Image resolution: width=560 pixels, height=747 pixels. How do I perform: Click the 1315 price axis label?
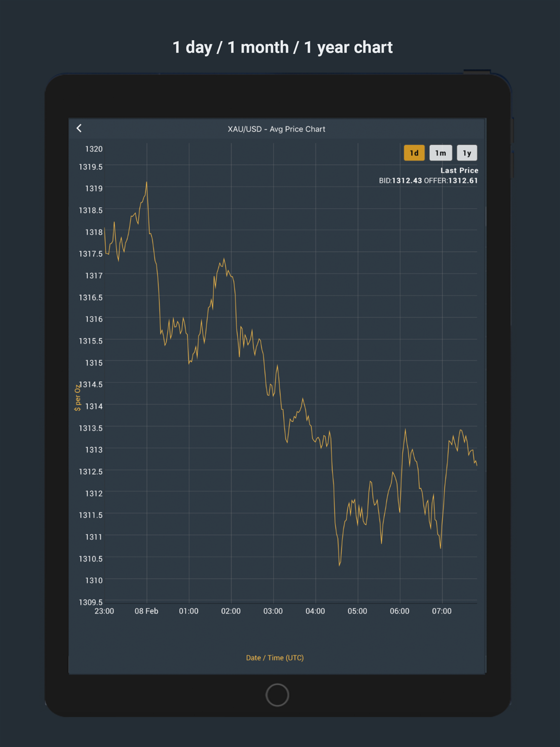[x=94, y=363]
